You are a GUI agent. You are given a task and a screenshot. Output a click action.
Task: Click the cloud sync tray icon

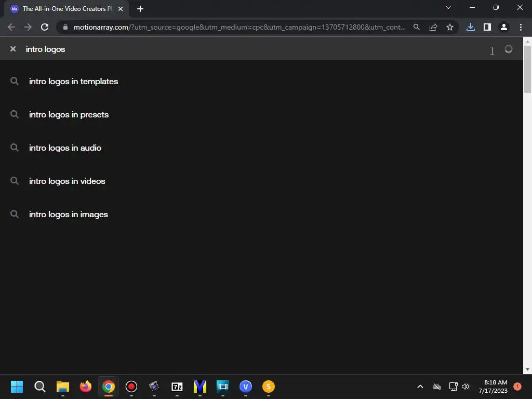(437, 387)
